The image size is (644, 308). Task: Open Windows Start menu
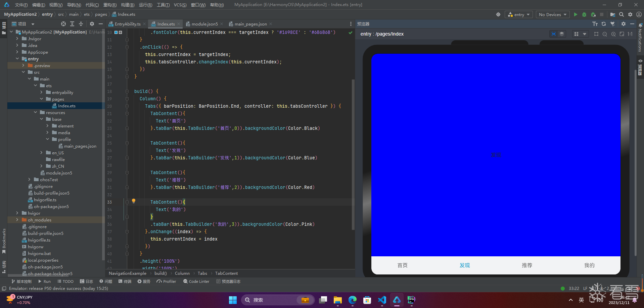233,300
